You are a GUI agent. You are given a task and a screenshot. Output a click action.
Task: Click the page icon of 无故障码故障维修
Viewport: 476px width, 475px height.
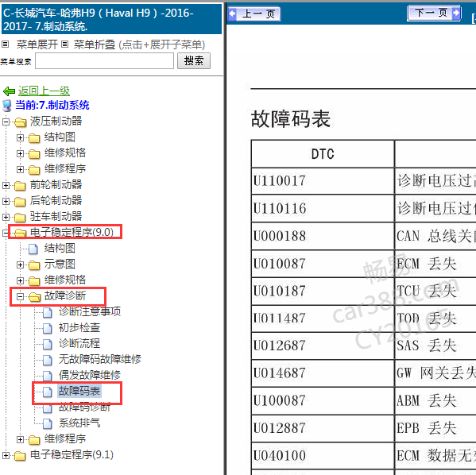(48, 360)
